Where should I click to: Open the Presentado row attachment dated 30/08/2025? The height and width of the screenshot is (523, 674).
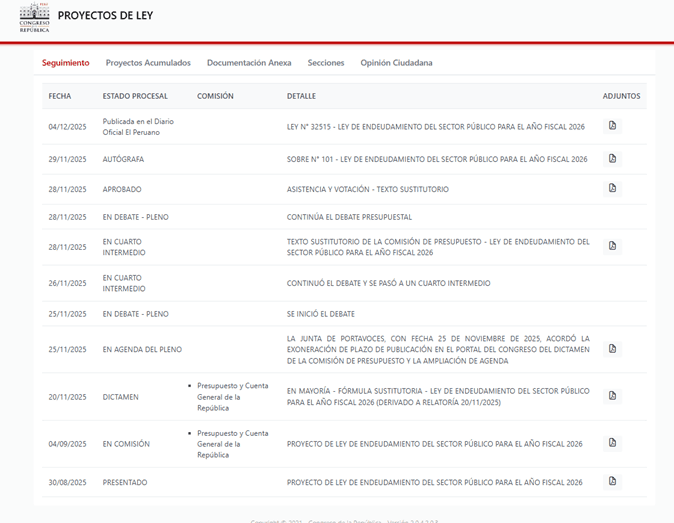point(613,481)
